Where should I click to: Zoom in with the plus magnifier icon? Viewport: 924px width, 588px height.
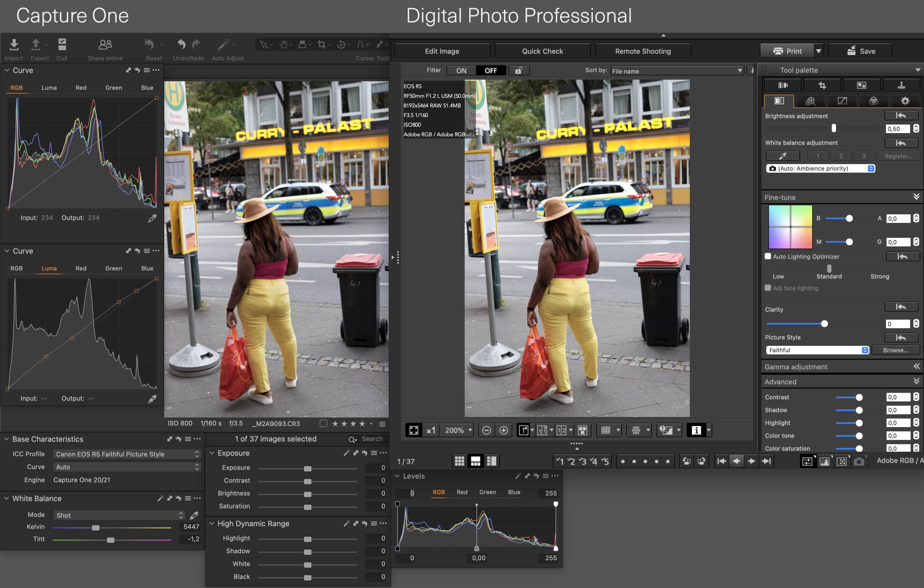(504, 430)
